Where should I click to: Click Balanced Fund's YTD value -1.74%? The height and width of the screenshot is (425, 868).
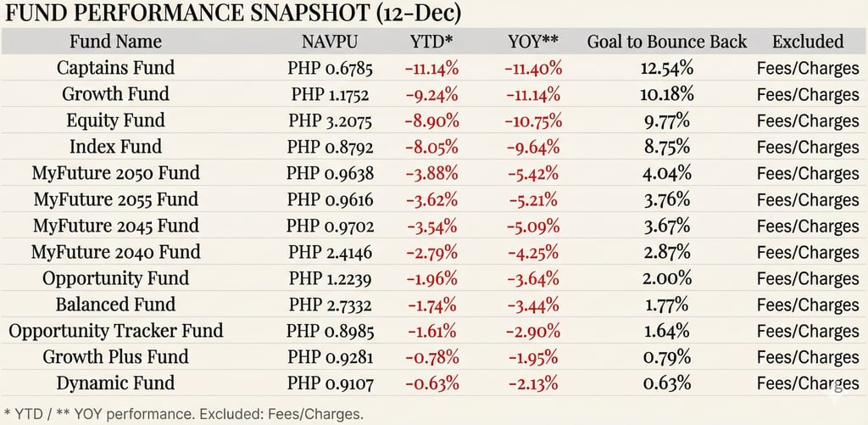tap(433, 305)
